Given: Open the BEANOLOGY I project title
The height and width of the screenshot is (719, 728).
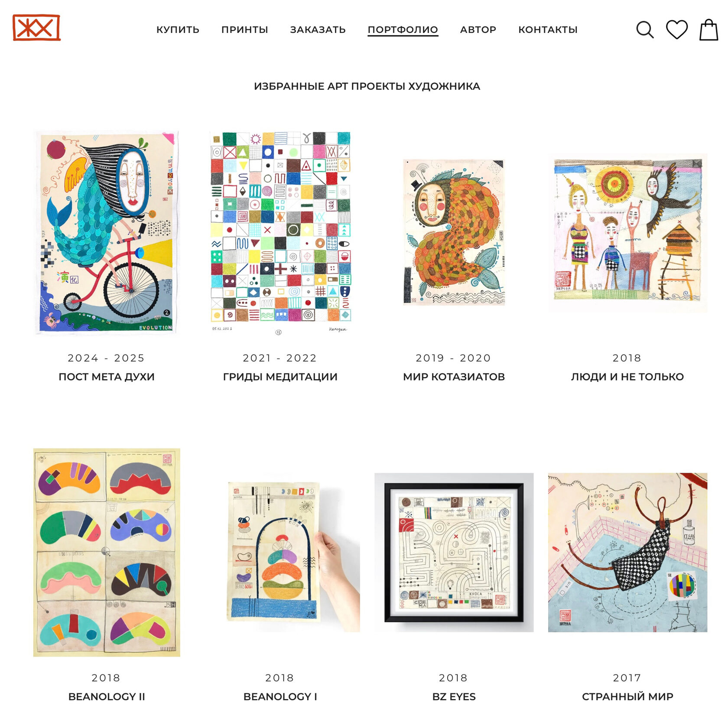Looking at the screenshot, I should point(280,696).
